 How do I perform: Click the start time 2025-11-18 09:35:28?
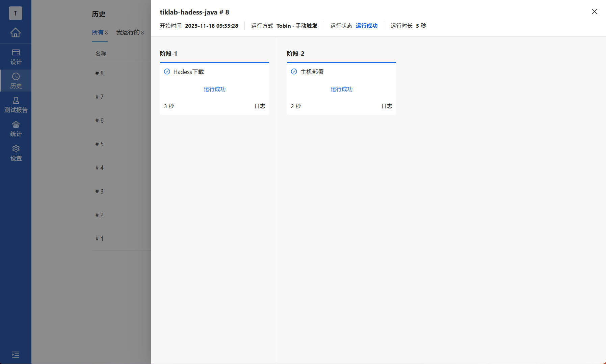(212, 26)
